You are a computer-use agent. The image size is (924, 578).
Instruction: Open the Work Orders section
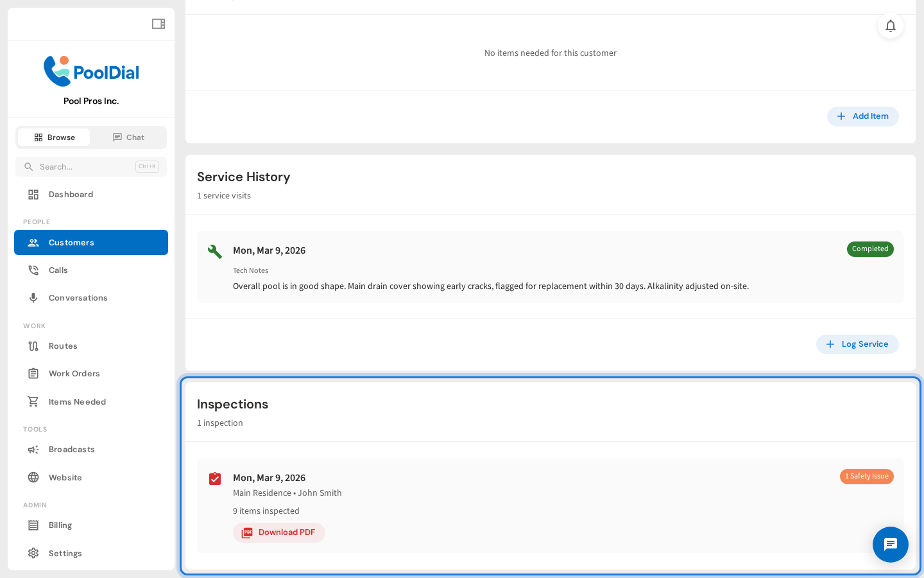(x=74, y=373)
